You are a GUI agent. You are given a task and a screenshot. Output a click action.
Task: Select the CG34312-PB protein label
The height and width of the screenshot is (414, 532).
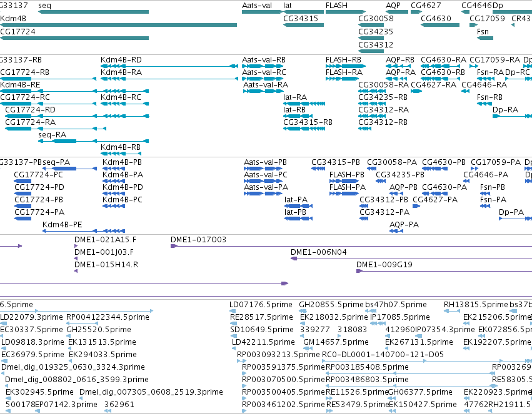point(384,200)
